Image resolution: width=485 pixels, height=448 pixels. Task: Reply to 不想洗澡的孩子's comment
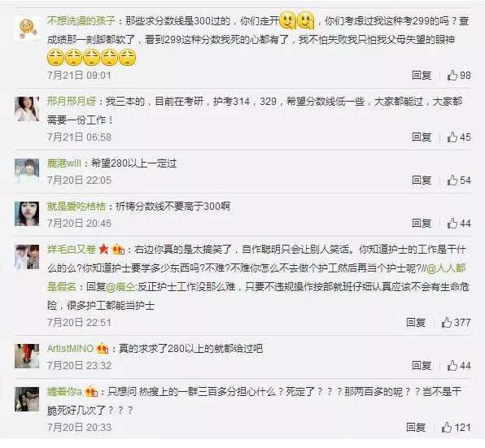pos(422,75)
